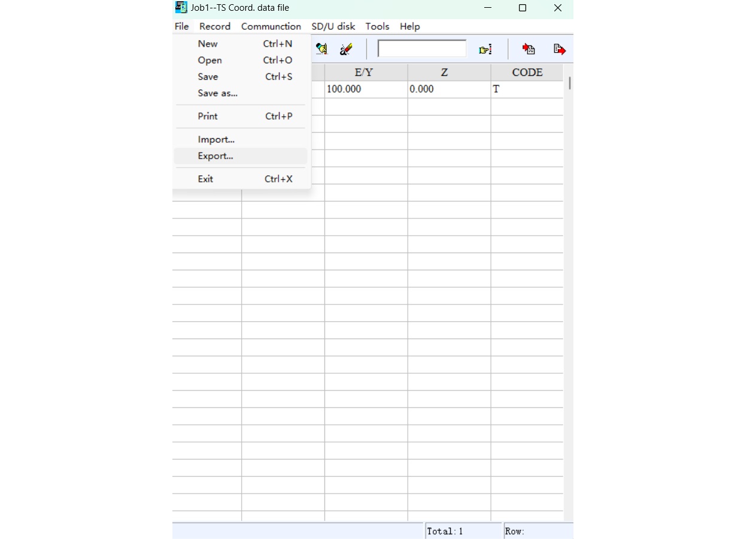Open the Communction menu
This screenshot has height=539, width=756.
click(271, 26)
